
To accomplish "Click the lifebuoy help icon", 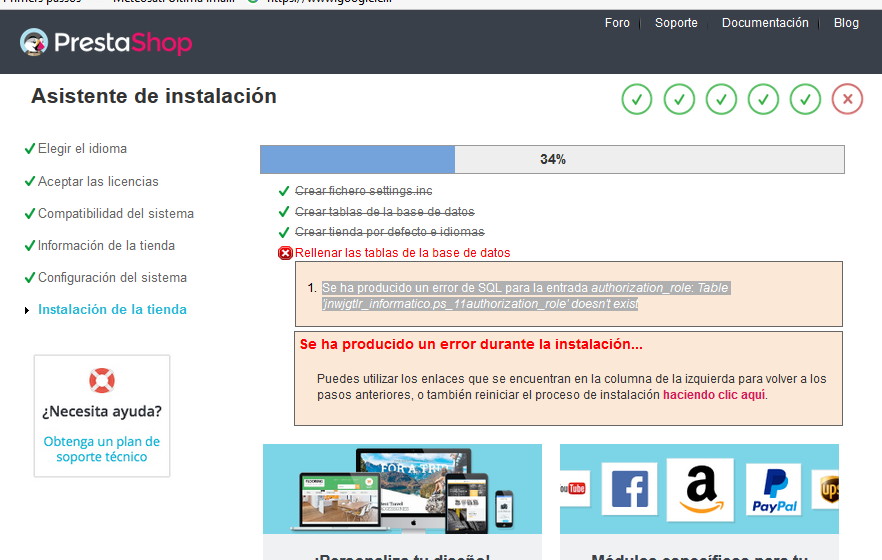I will [x=102, y=381].
